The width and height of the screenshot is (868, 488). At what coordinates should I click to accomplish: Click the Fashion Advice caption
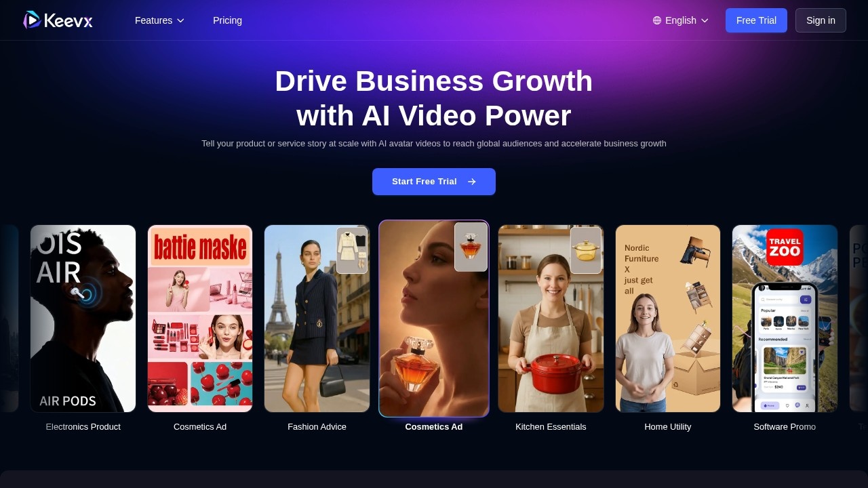tap(317, 427)
